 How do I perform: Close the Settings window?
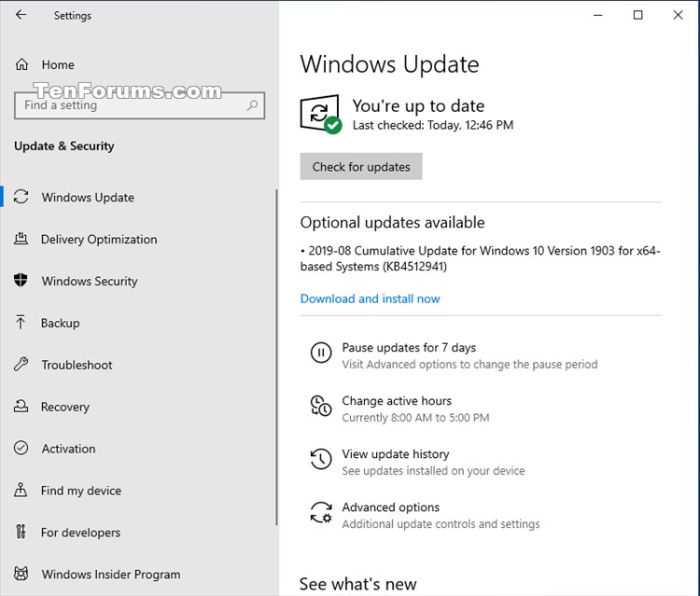[x=678, y=15]
